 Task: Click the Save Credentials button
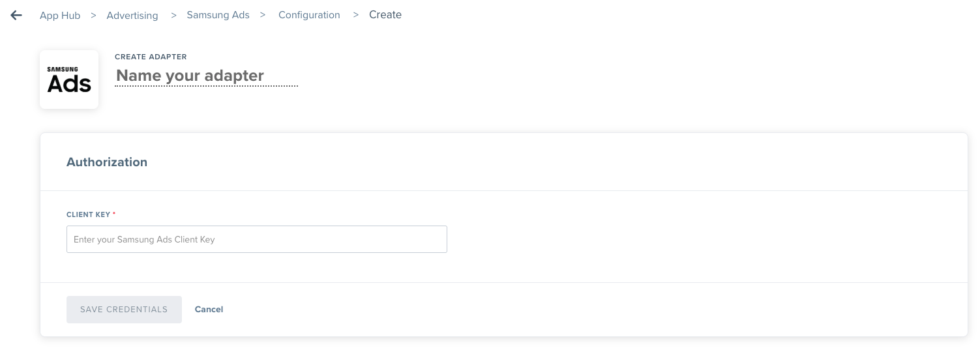[124, 310]
